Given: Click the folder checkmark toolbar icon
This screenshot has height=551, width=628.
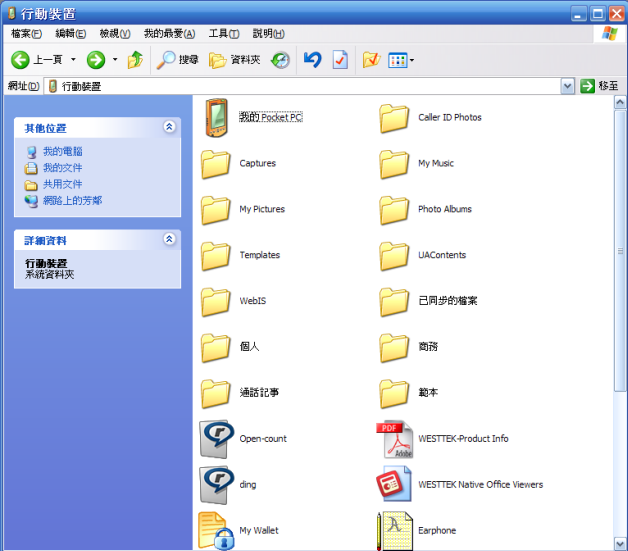Looking at the screenshot, I should (x=371, y=60).
